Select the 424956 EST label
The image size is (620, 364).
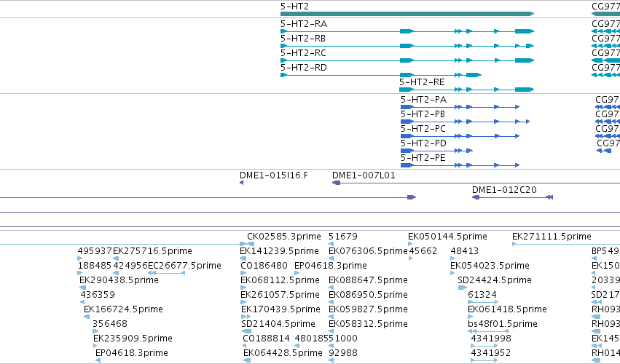(x=130, y=266)
